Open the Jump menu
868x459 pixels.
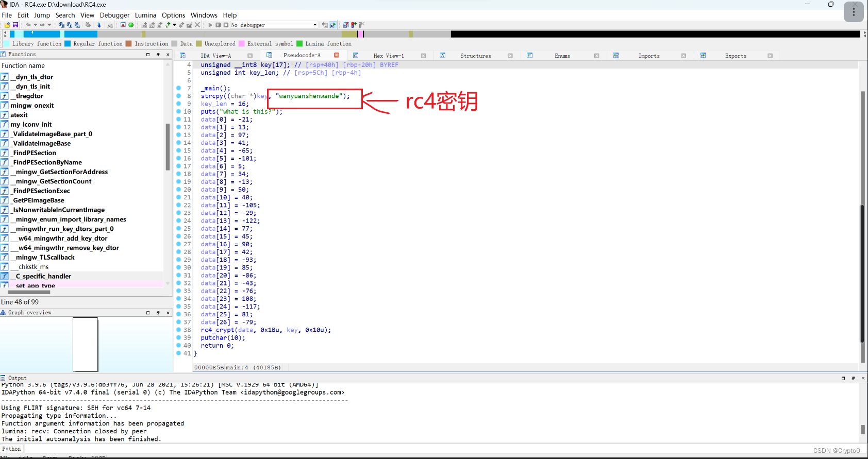pyautogui.click(x=42, y=15)
